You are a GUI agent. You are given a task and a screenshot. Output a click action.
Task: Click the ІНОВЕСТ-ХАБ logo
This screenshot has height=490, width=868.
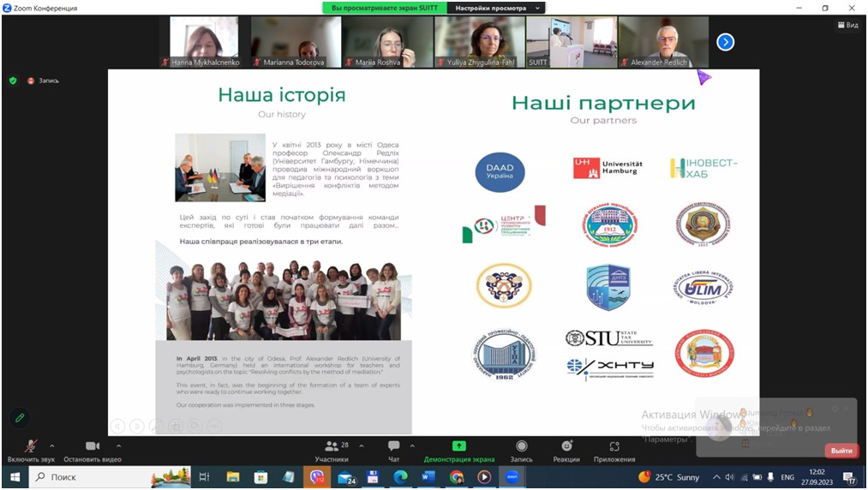coord(703,168)
